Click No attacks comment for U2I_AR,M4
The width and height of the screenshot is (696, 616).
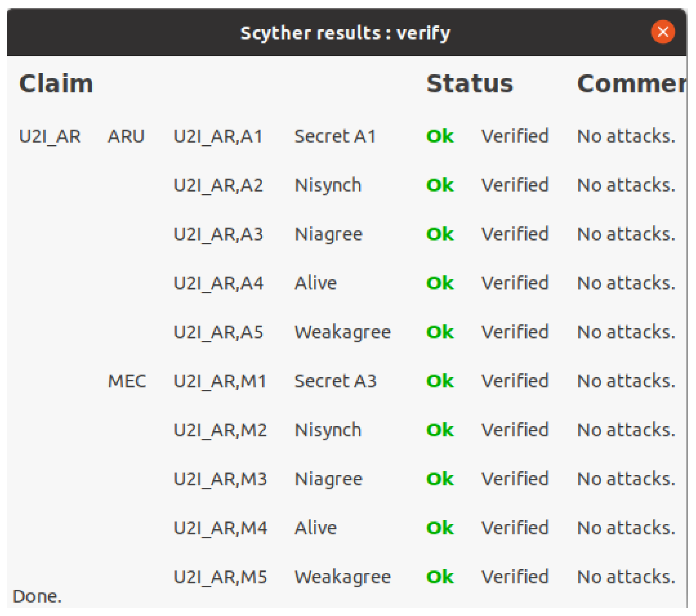626,528
